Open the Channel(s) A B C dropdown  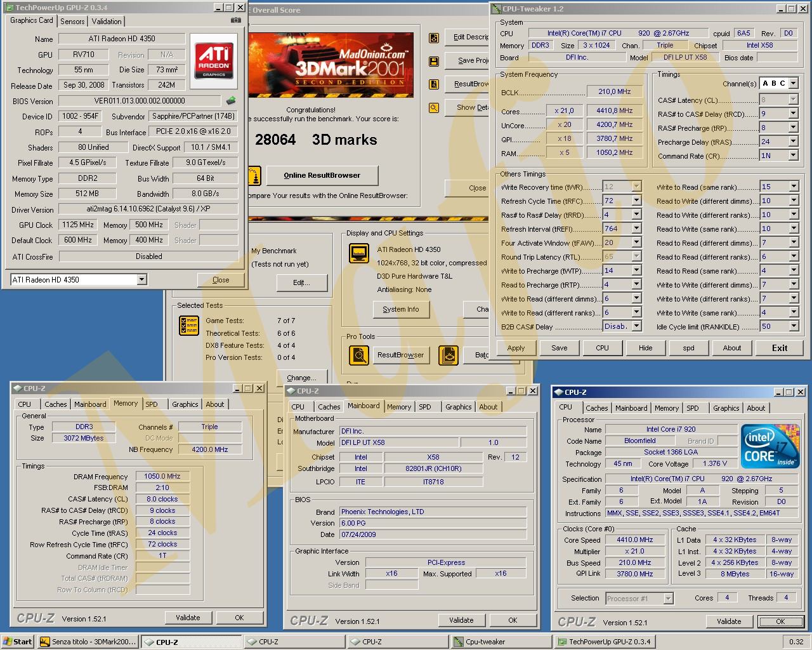click(x=793, y=83)
